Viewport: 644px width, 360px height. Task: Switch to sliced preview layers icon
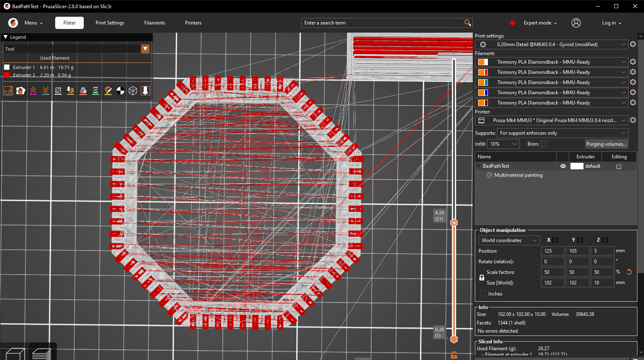(41, 354)
